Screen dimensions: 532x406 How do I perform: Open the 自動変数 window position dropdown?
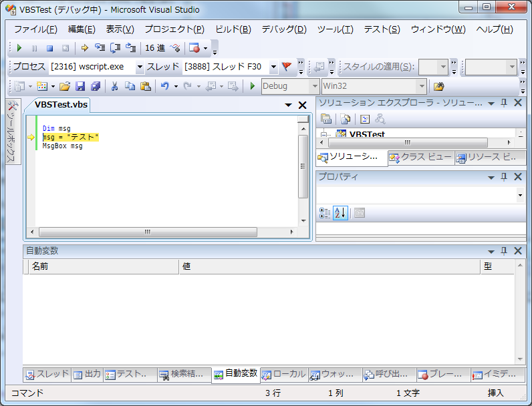(x=491, y=251)
